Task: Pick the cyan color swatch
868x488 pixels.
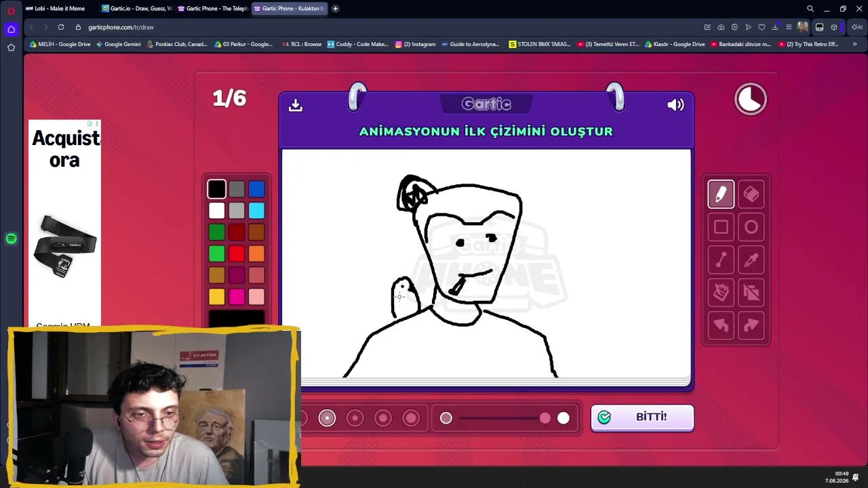Action: [256, 211]
